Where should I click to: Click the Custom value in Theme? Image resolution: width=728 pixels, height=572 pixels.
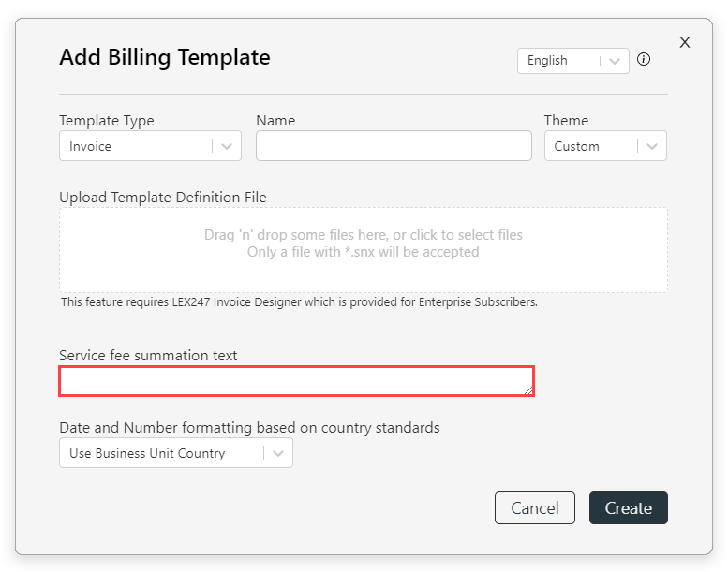click(x=576, y=146)
